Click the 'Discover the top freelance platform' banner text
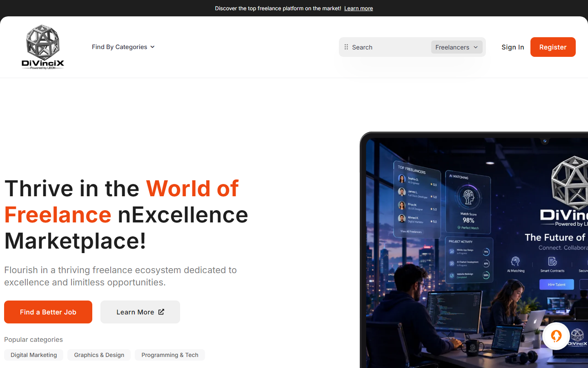 pyautogui.click(x=278, y=8)
